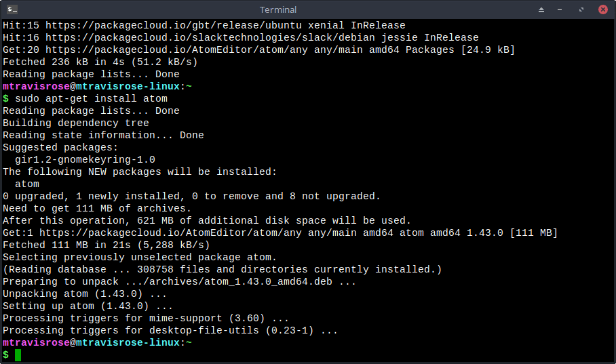This screenshot has height=364, width=616.
Task: Click the Terminal window title text
Action: [x=278, y=9]
